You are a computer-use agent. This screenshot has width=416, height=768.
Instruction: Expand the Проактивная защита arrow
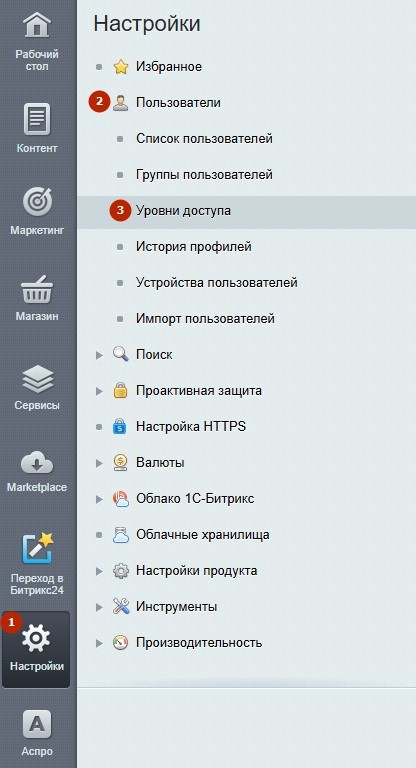click(99, 391)
